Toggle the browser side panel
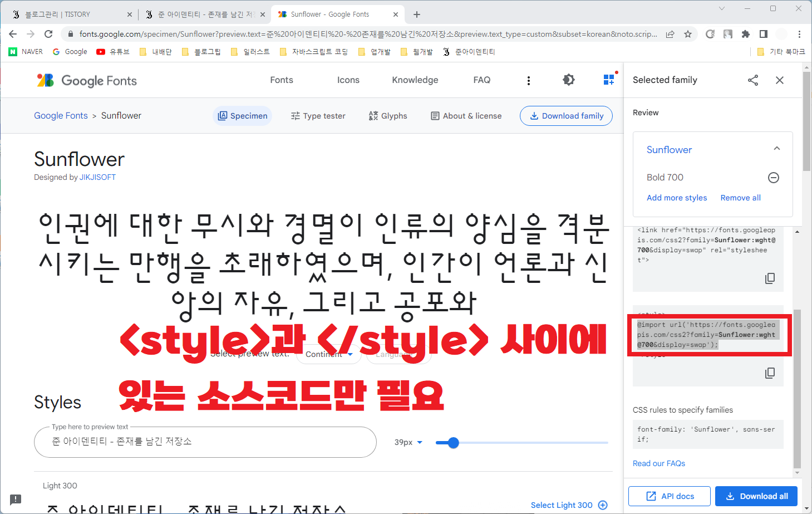812x514 pixels. click(x=764, y=34)
